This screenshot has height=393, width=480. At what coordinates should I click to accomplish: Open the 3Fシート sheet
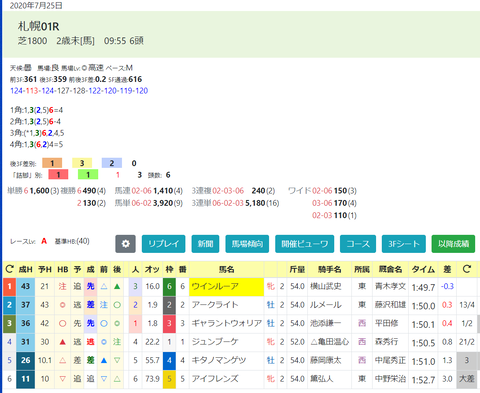[x=404, y=244]
